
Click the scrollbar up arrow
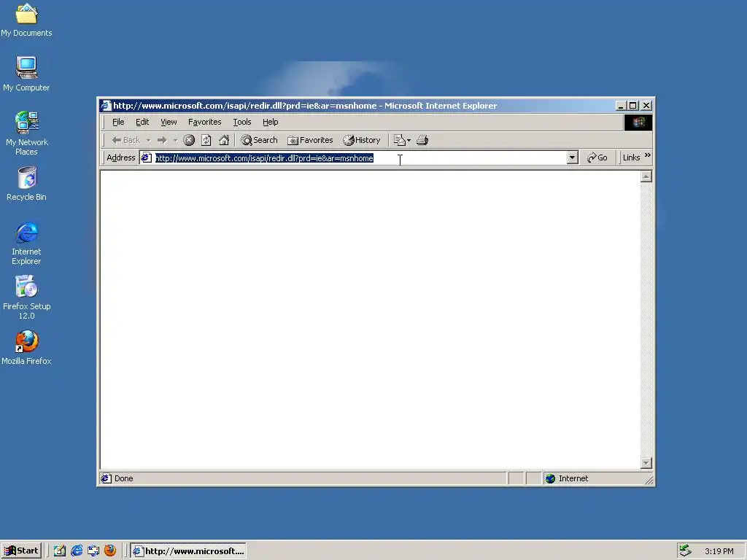pyautogui.click(x=646, y=176)
